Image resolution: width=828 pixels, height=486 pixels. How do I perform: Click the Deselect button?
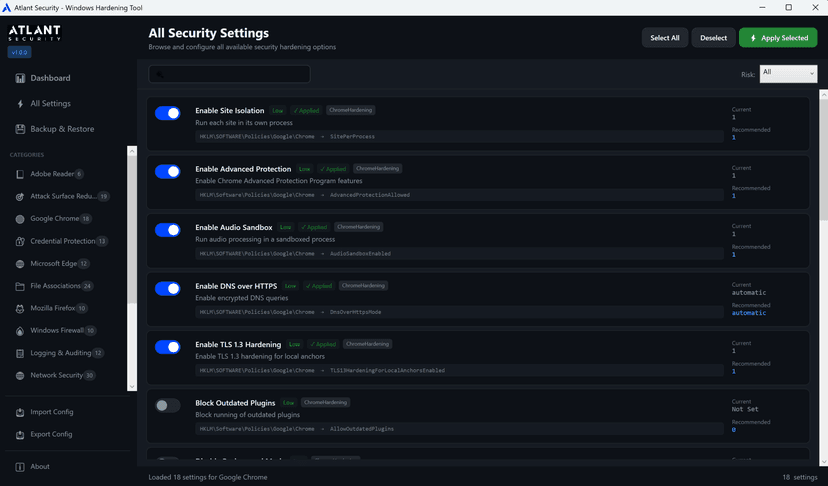pyautogui.click(x=713, y=38)
